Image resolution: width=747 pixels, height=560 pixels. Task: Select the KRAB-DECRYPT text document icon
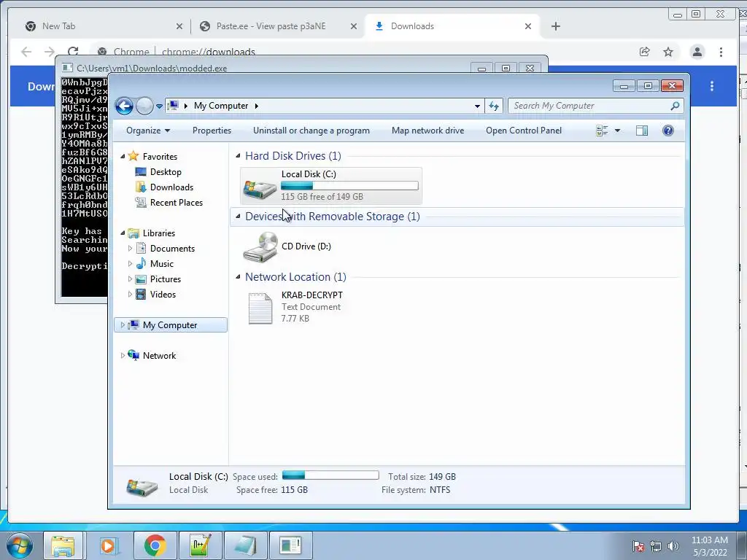(260, 308)
